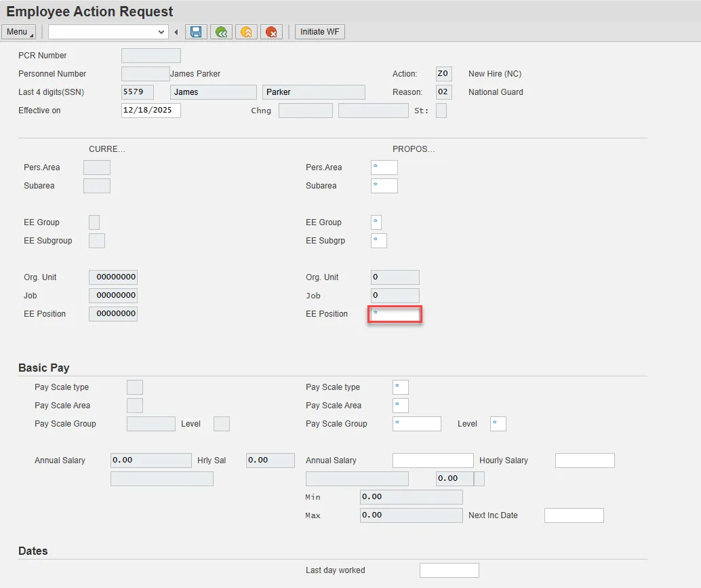Focus the highlighted EE Position field
This screenshot has height=588, width=701.
pyautogui.click(x=395, y=314)
